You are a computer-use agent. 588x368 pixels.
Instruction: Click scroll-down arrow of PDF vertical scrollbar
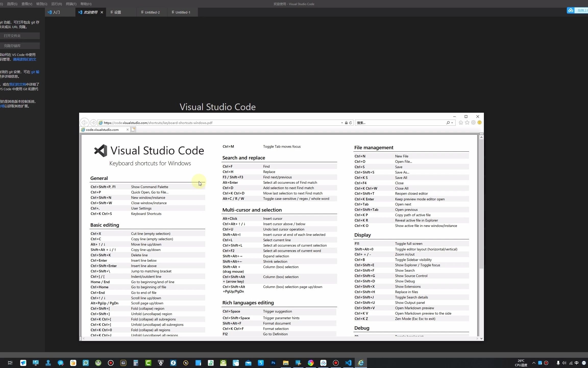481,339
